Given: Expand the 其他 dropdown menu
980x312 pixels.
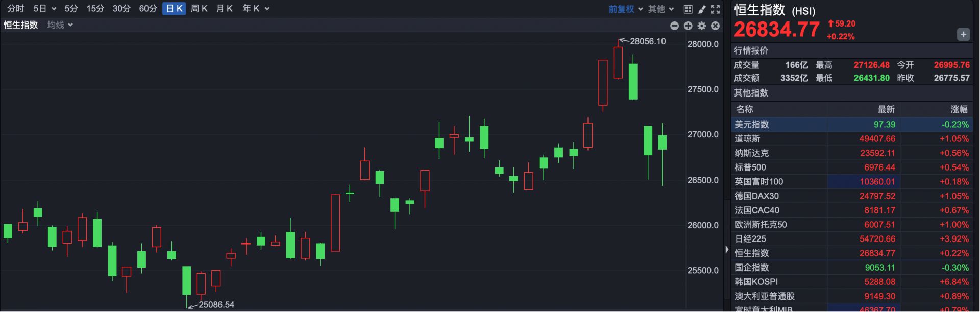Looking at the screenshot, I should 661,9.
